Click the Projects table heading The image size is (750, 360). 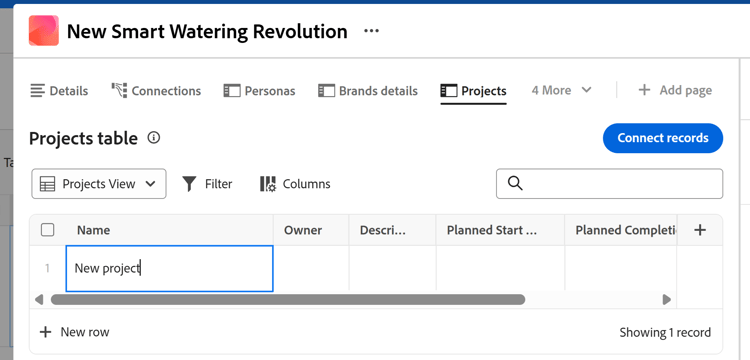[x=83, y=139]
